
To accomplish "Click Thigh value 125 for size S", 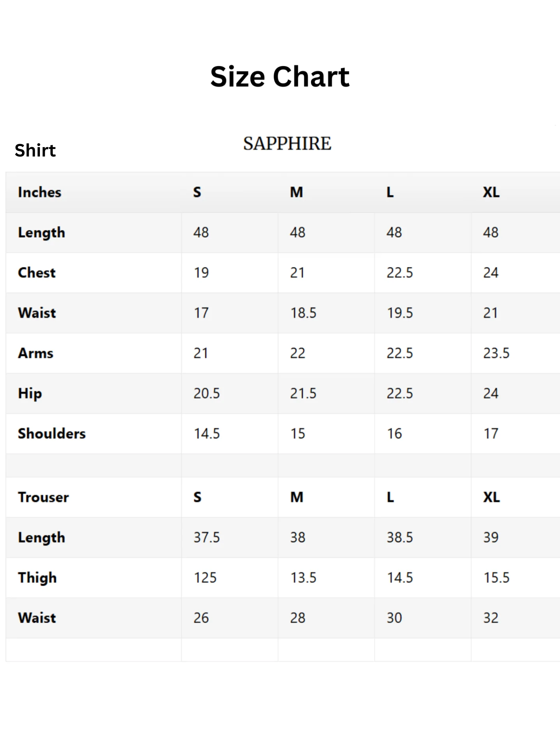I will click(205, 578).
